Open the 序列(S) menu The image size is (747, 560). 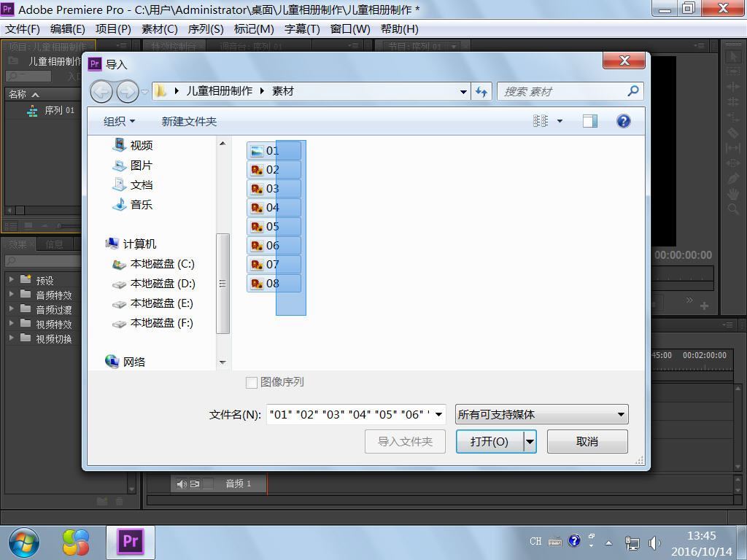[x=205, y=29]
